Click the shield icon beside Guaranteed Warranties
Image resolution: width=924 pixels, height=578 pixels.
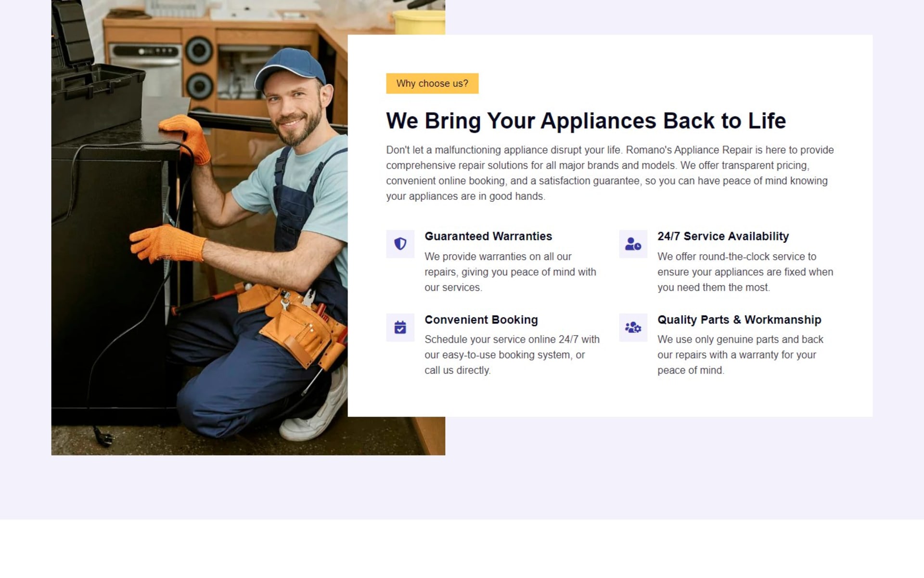click(400, 244)
